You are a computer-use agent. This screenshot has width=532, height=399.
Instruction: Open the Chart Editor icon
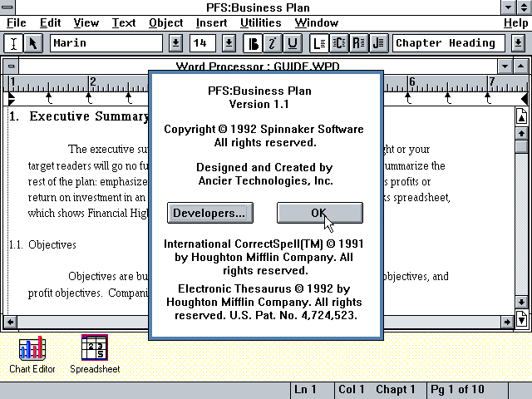coord(32,354)
